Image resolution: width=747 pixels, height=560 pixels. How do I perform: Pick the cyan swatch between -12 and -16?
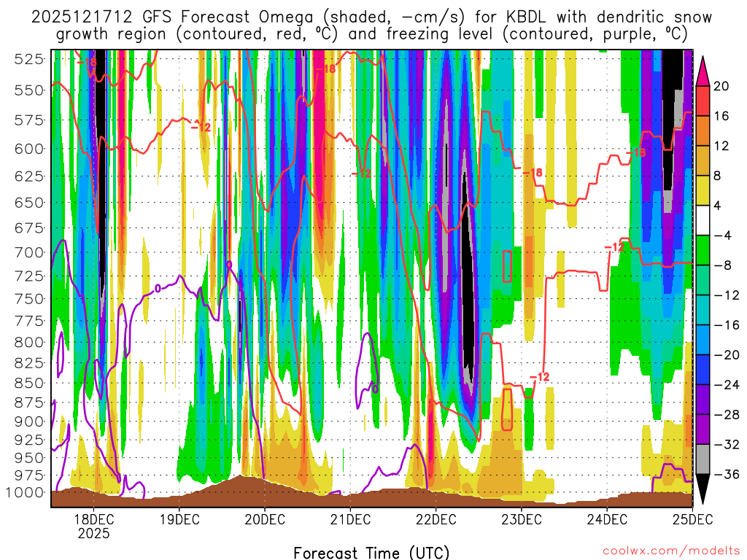click(x=703, y=310)
